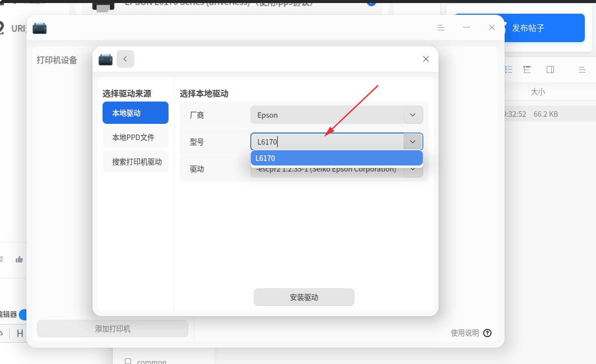The image size is (596, 364).
Task: Click the H heading toolbar button
Action: coord(20,334)
